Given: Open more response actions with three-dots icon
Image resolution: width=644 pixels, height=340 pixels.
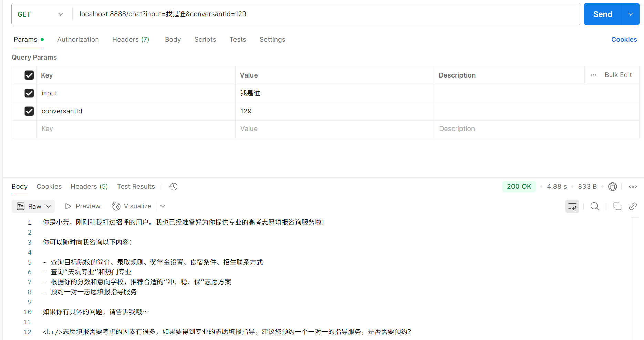Looking at the screenshot, I should pyautogui.click(x=633, y=186).
